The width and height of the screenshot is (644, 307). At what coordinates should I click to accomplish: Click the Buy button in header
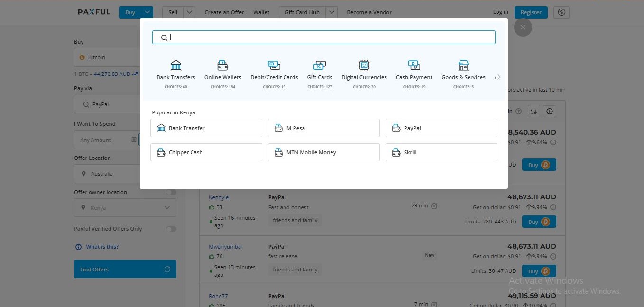(130, 12)
